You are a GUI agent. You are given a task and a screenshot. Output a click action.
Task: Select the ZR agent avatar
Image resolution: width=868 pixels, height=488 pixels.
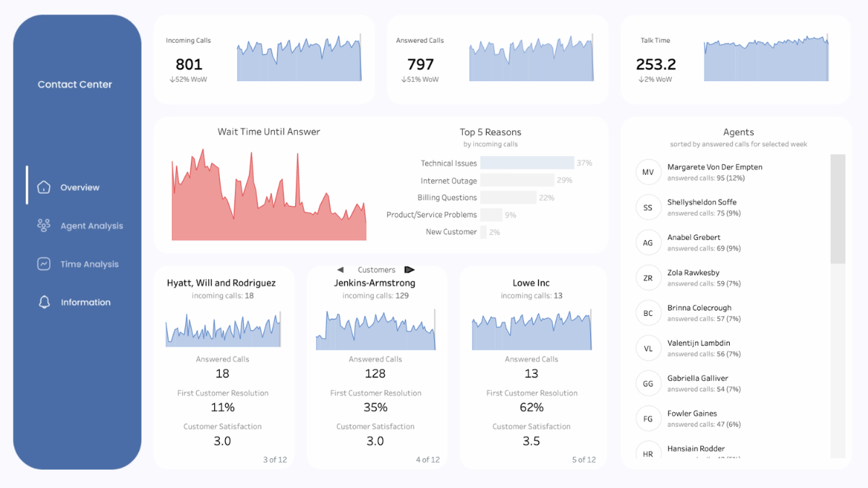tap(648, 278)
